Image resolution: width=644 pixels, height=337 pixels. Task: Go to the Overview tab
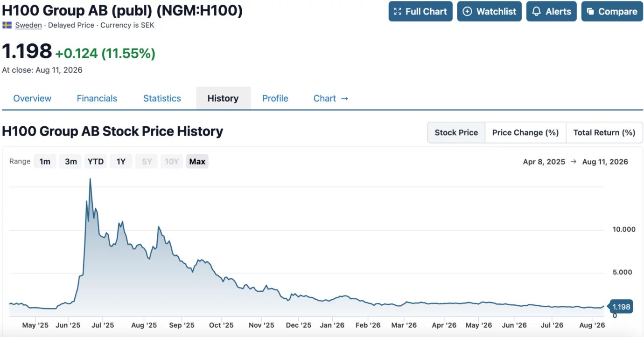coord(32,98)
